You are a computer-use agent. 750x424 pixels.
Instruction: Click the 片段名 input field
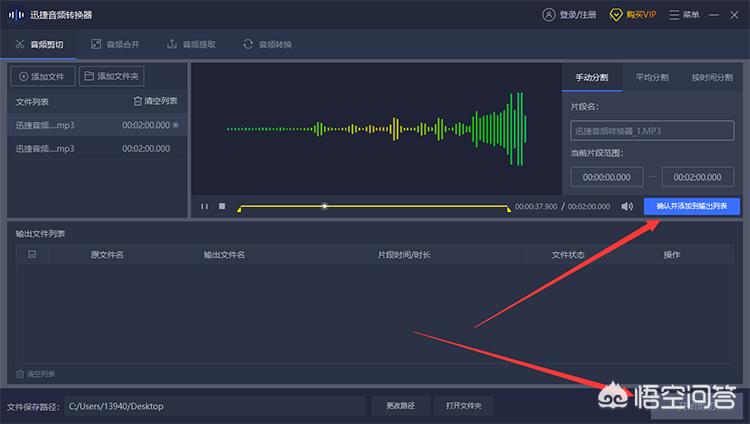[653, 130]
